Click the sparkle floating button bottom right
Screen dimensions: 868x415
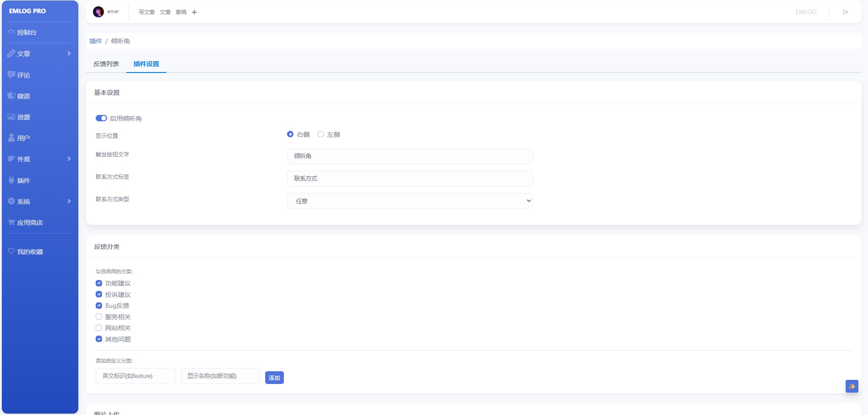(x=852, y=386)
